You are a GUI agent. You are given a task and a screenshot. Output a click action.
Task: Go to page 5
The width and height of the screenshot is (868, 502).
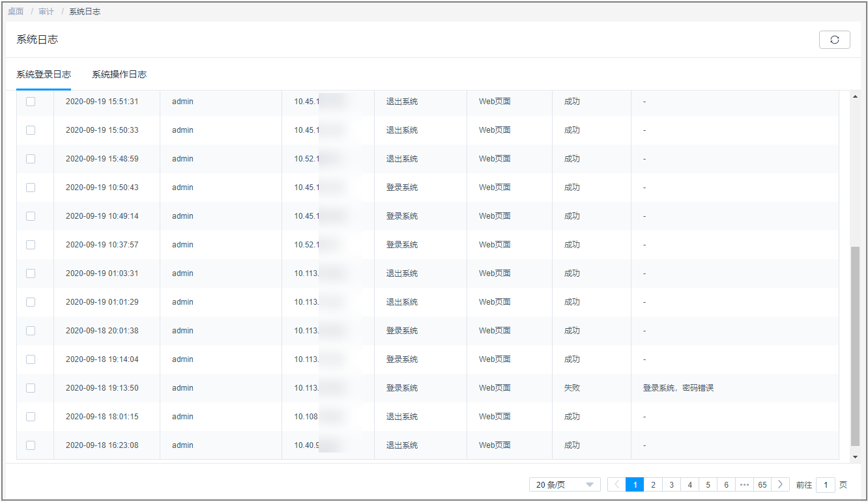coord(708,484)
